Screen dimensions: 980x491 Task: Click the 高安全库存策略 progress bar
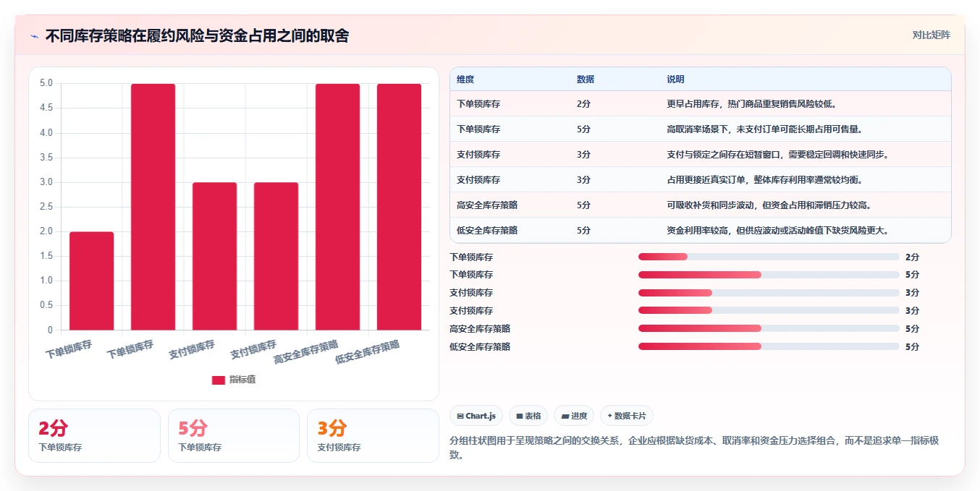click(769, 328)
